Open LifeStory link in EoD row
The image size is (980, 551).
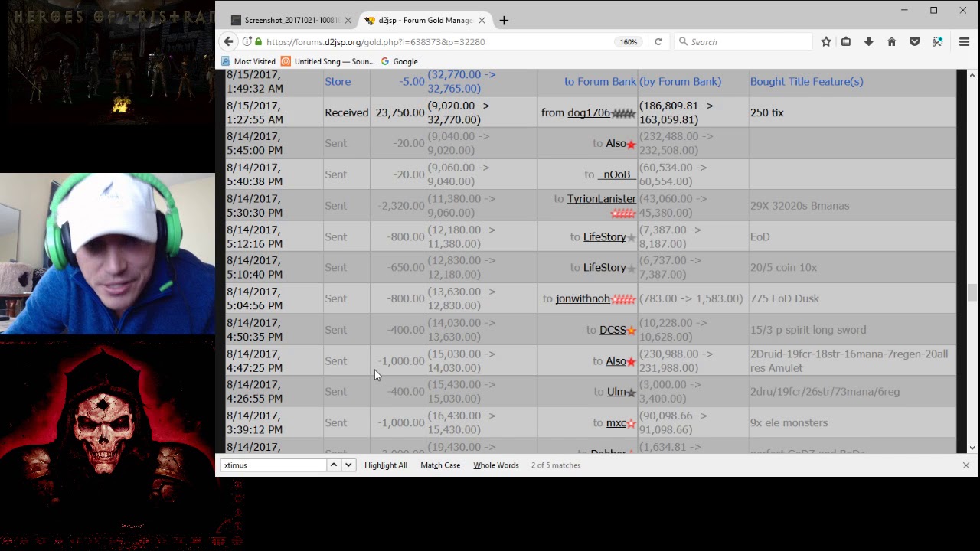point(605,236)
